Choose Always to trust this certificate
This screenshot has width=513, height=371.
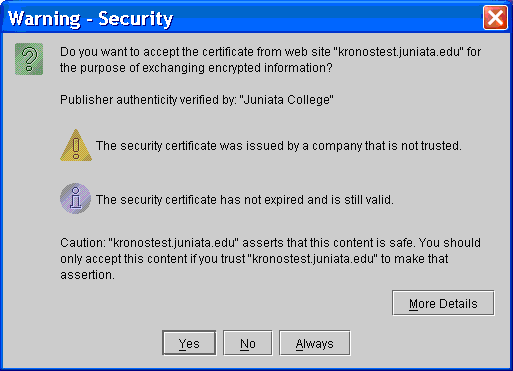(315, 343)
